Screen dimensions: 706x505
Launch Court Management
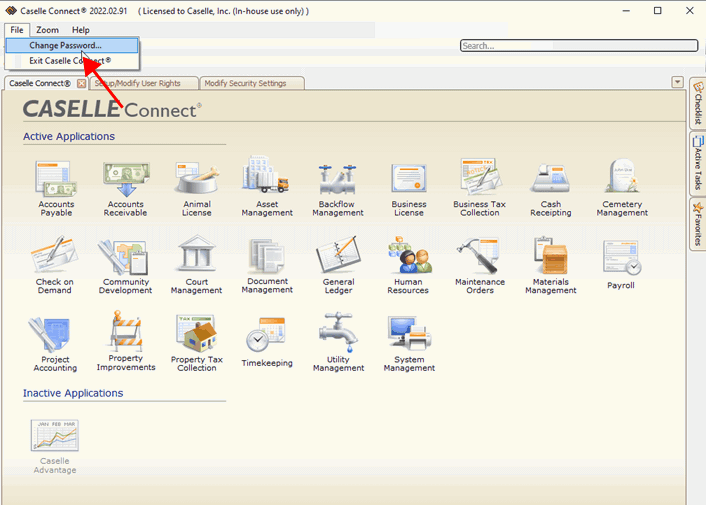point(196,265)
